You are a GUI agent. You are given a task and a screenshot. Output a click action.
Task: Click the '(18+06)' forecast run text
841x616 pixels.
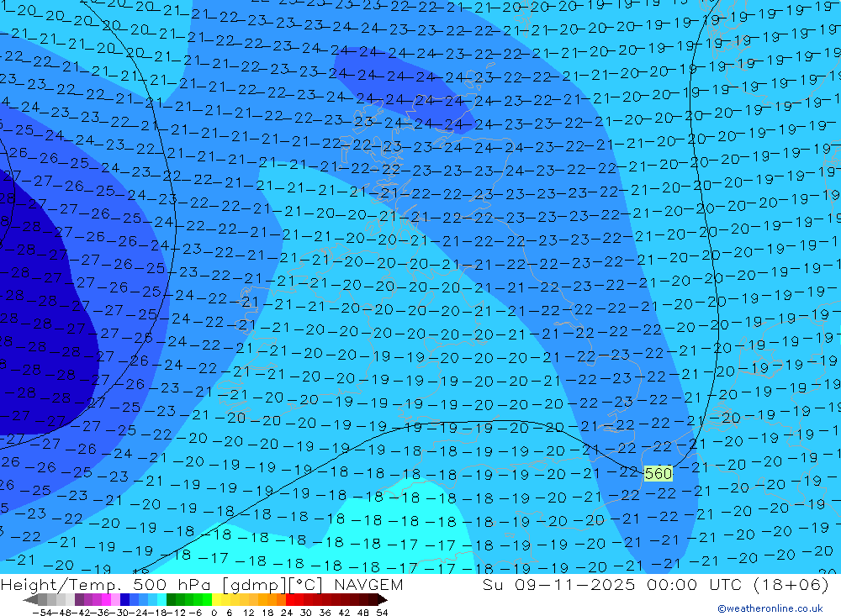[791, 584]
